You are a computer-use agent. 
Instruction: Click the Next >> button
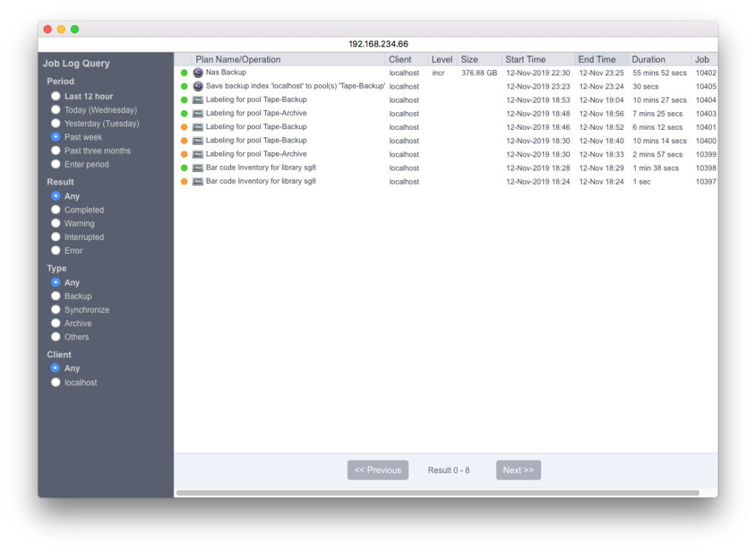518,470
